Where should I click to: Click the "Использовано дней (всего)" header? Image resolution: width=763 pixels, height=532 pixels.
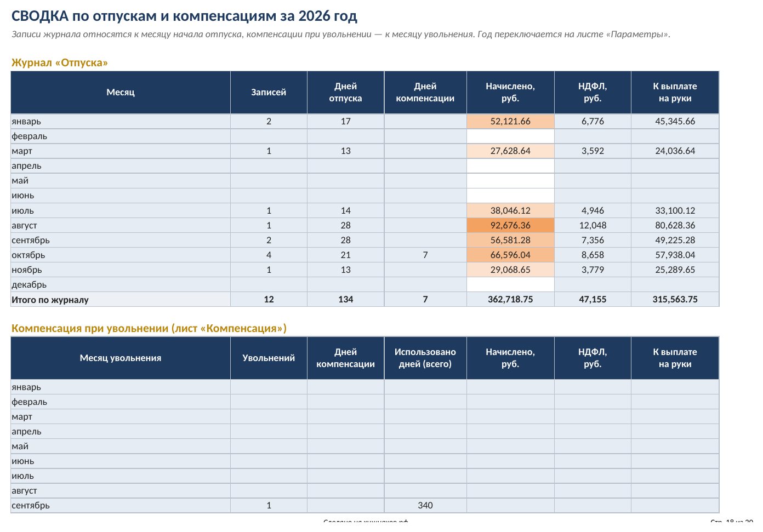(x=425, y=358)
